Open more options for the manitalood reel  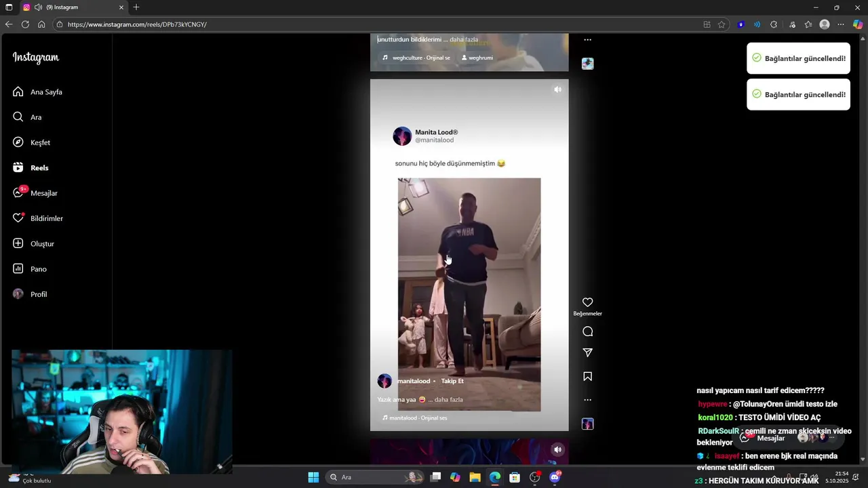[x=588, y=400]
